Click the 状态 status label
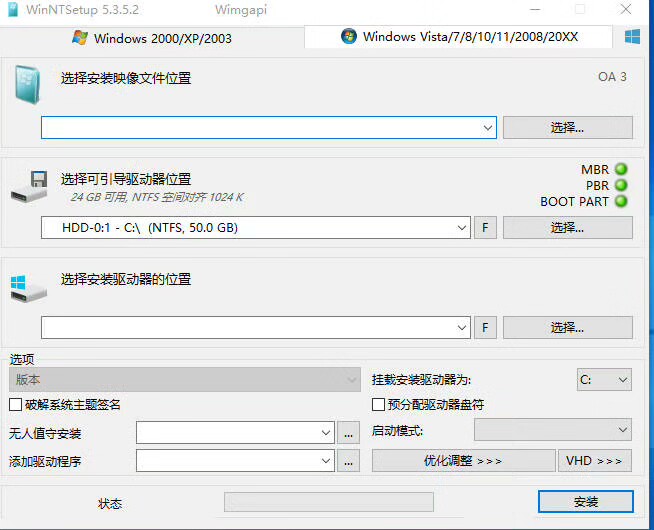 110,504
